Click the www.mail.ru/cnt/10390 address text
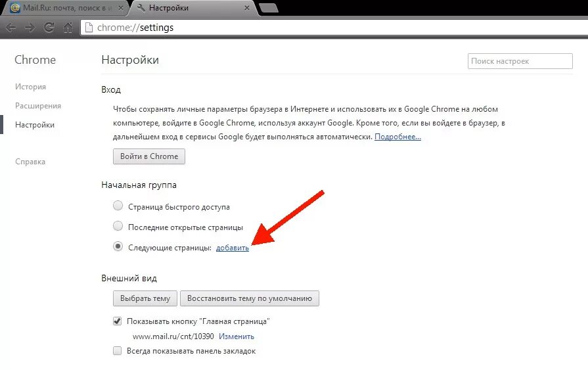 [x=173, y=336]
